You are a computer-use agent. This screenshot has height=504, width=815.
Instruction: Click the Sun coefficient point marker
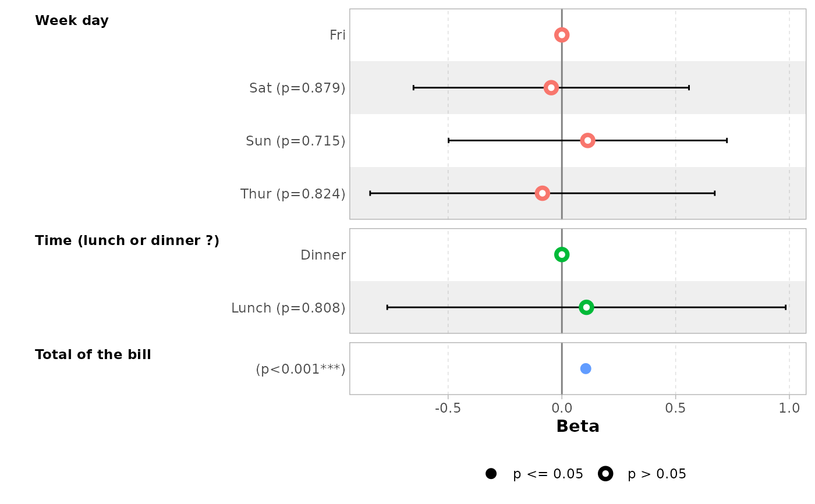coord(587,140)
